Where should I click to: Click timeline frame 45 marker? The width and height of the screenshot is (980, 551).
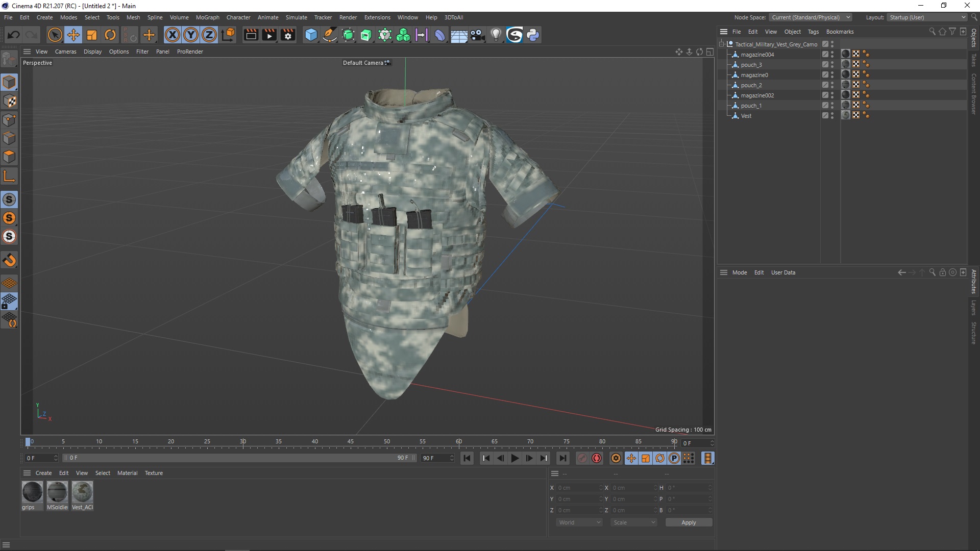[x=351, y=442]
